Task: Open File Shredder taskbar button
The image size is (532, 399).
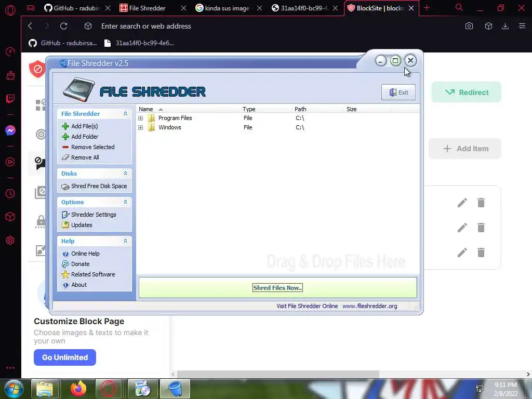Action: pos(175,389)
